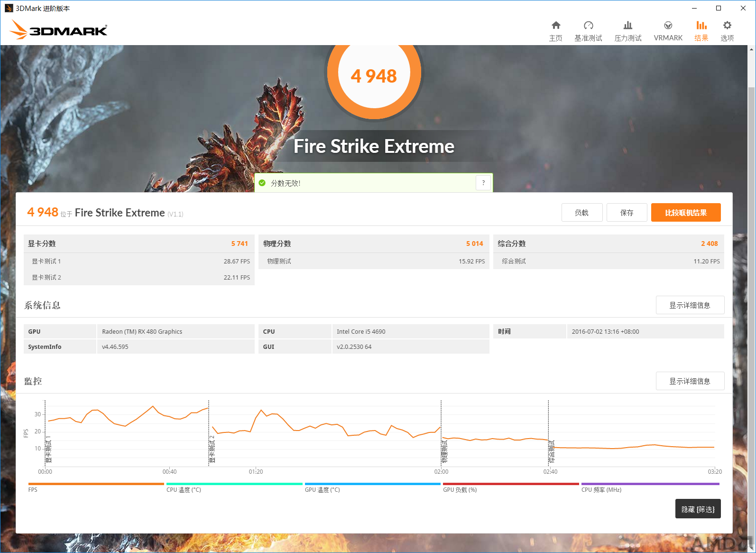Click the 综合测试 11.20 FPS row
The image size is (756, 553).
coord(608,261)
